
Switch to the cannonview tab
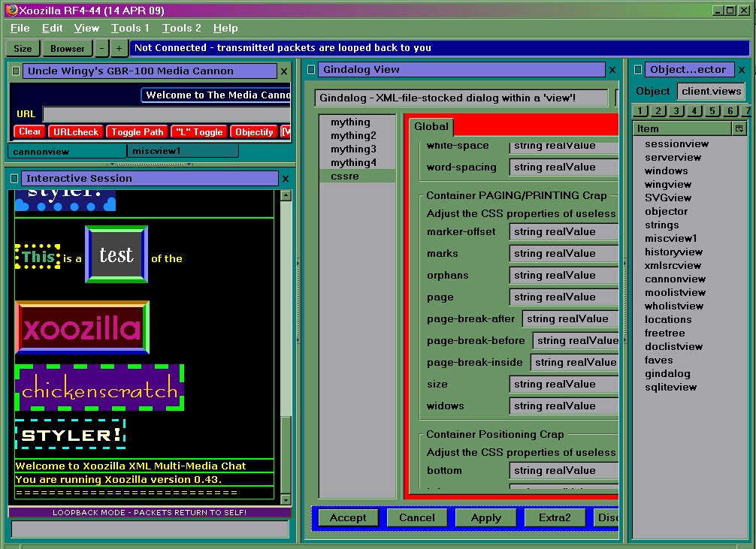point(67,152)
